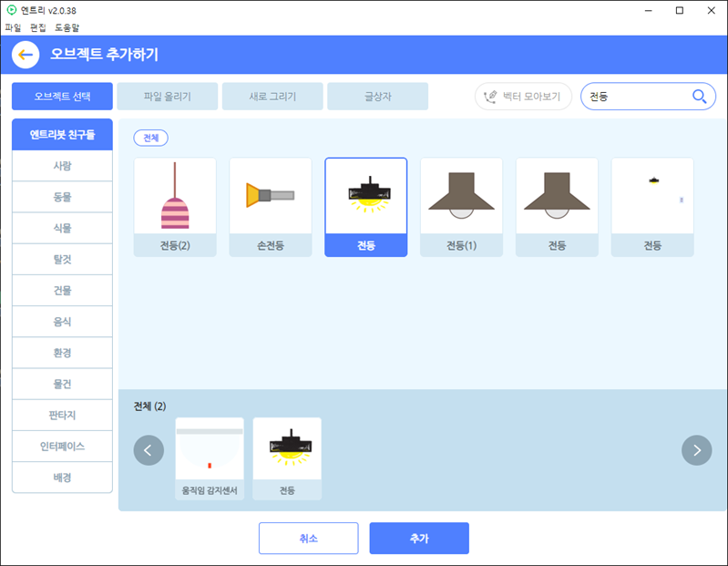This screenshot has height=566, width=728.
Task: Remove 움직임 감지센서 from selected list
Action: click(x=210, y=458)
